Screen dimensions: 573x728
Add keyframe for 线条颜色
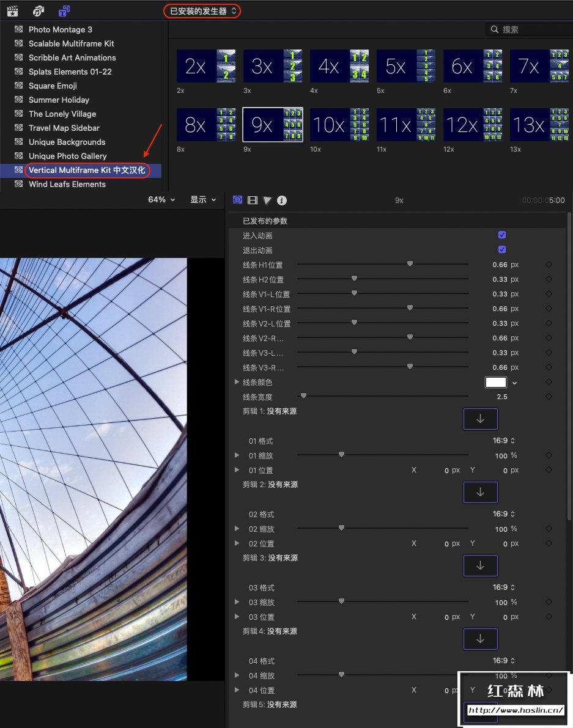(549, 381)
